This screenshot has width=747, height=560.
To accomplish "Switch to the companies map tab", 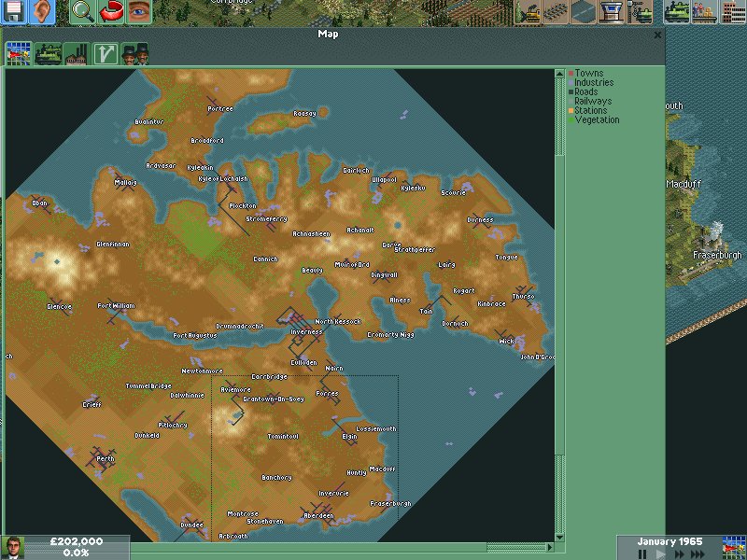I will [x=134, y=54].
